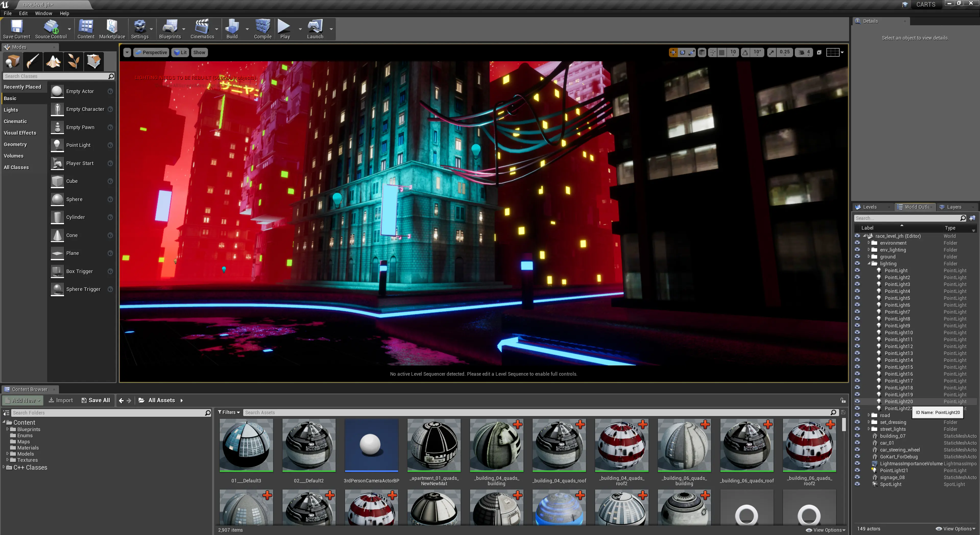Viewport: 980px width, 535px height.
Task: Open the Cinematics toolbar icon
Action: (202, 26)
